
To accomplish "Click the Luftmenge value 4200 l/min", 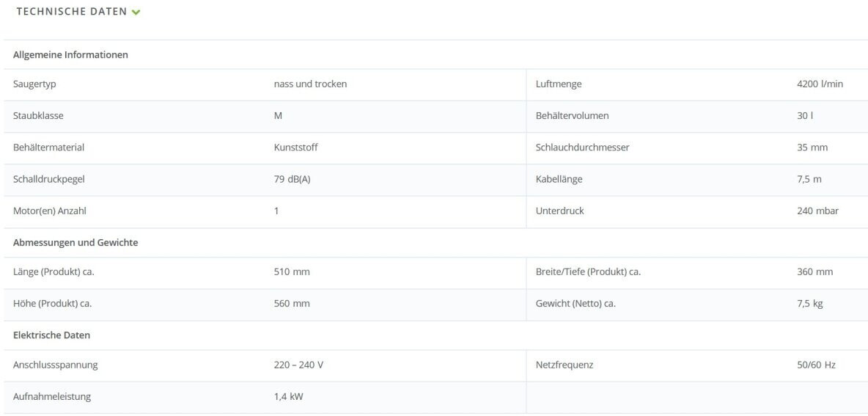I will click(x=820, y=84).
